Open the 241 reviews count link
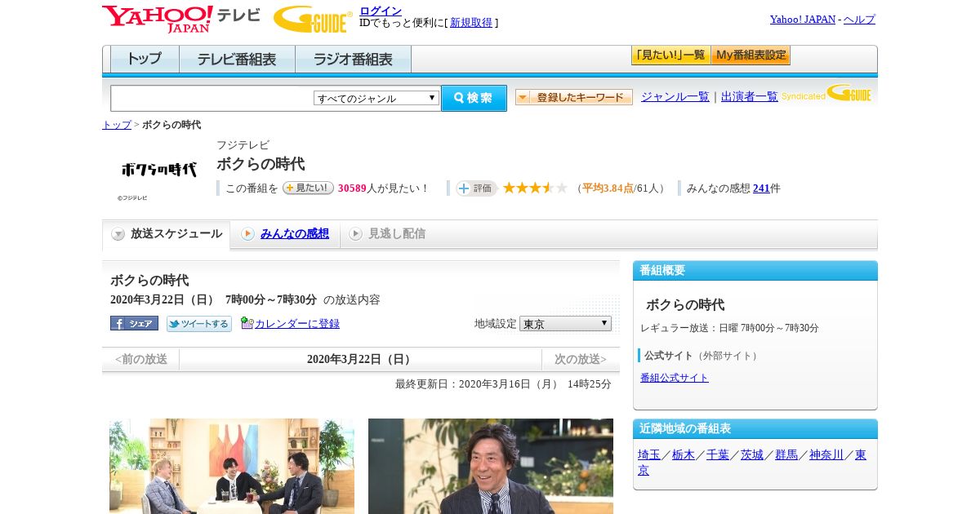 pos(761,188)
